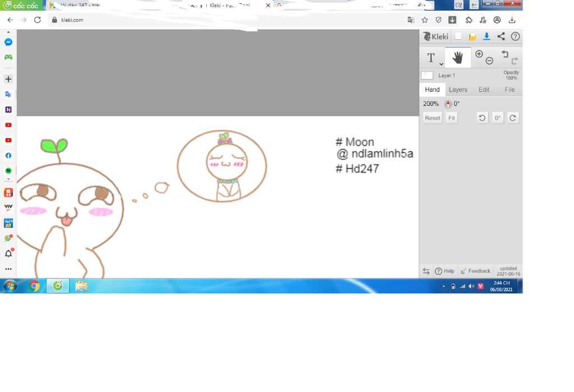Bookmark the page with star icon
The width and height of the screenshot is (574, 392).
(x=425, y=20)
